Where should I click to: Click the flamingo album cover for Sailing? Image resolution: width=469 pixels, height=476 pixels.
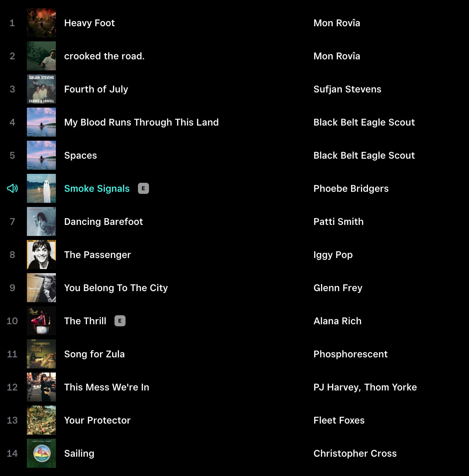tap(41, 453)
